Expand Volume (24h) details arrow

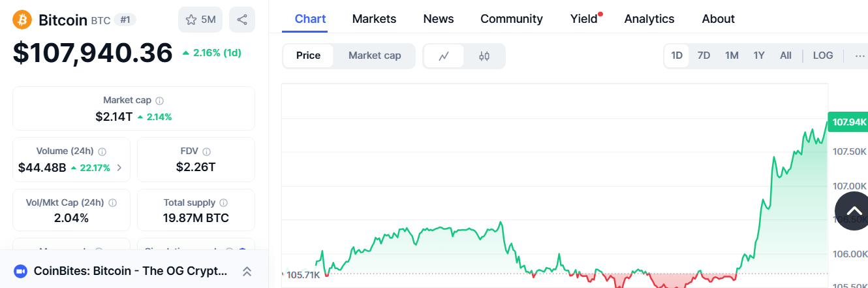click(x=119, y=168)
